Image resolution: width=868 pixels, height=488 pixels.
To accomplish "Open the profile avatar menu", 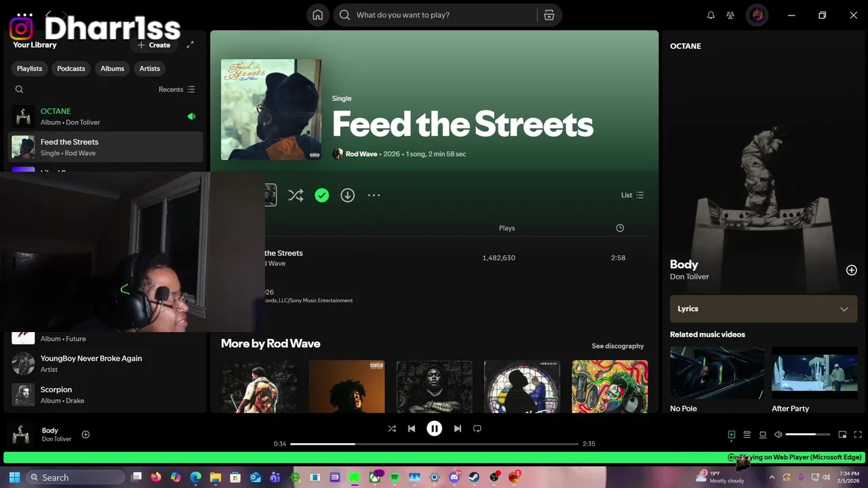I will tap(757, 15).
